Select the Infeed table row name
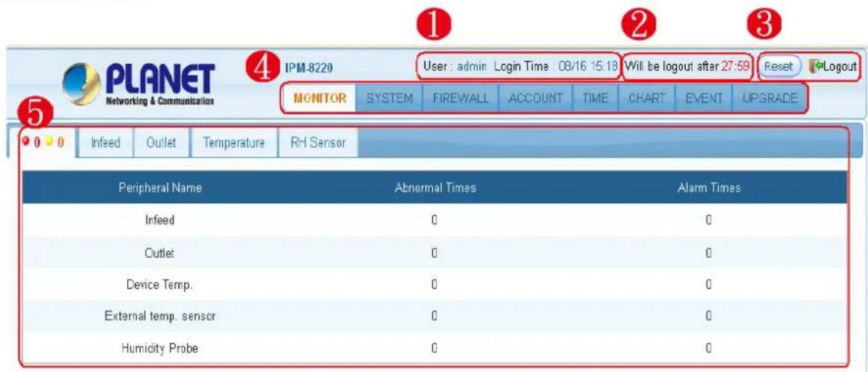The height and width of the screenshot is (372, 868). click(160, 219)
